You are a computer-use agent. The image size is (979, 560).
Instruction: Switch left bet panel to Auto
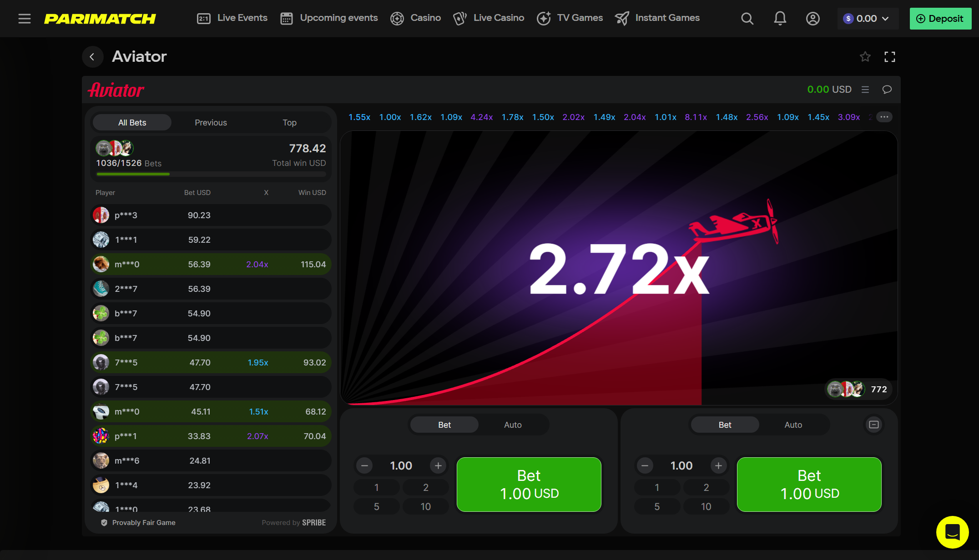513,425
